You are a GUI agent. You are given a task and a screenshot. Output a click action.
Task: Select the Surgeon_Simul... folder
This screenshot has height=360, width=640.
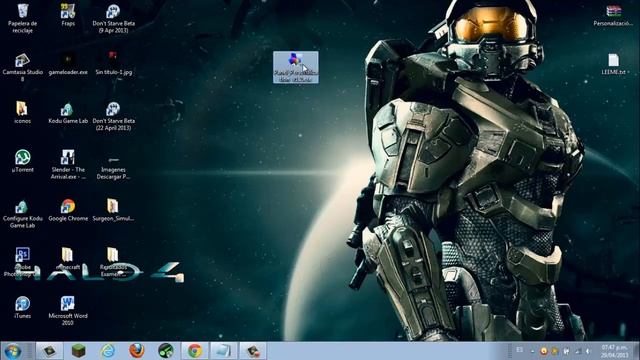[113, 210]
